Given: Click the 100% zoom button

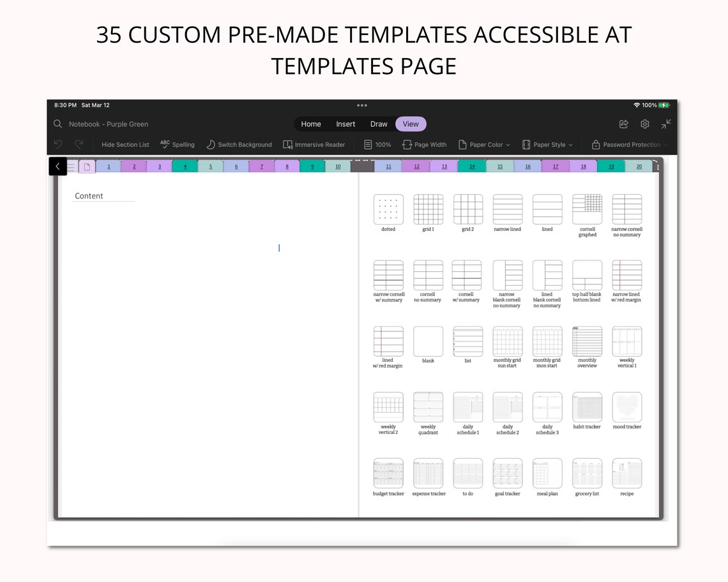Looking at the screenshot, I should pos(377,144).
